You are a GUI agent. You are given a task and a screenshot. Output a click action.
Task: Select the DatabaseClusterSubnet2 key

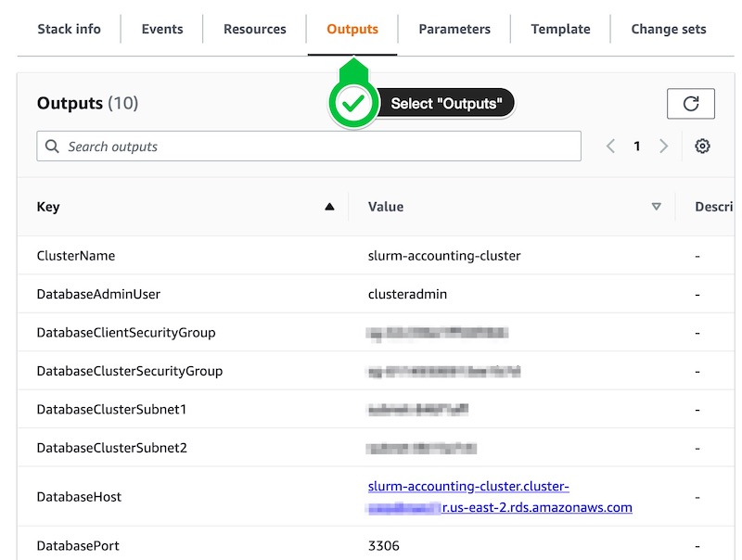click(x=111, y=448)
